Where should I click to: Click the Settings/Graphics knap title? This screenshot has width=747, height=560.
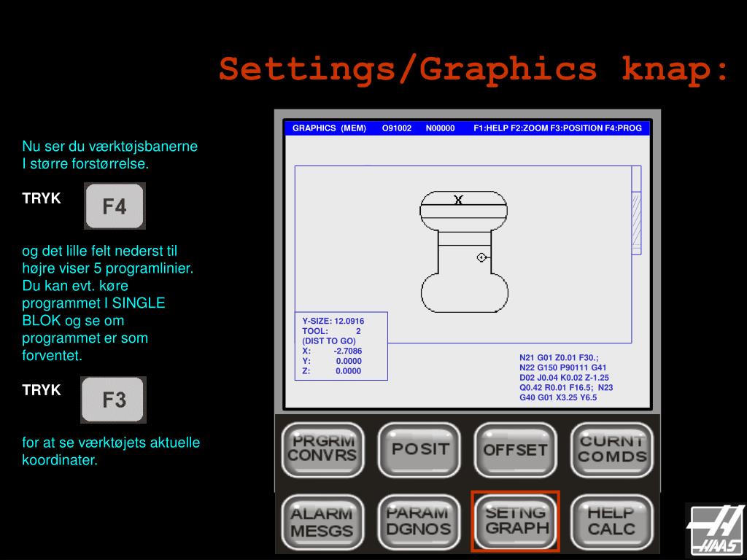[x=474, y=69]
